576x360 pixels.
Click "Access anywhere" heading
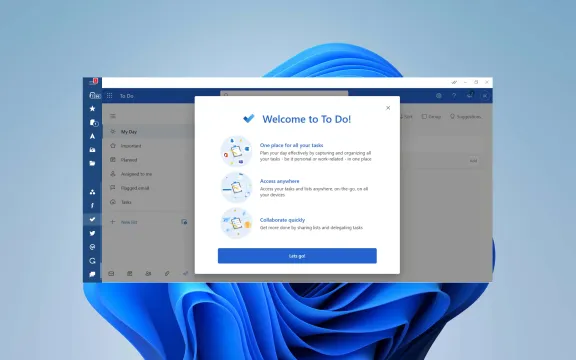click(280, 181)
